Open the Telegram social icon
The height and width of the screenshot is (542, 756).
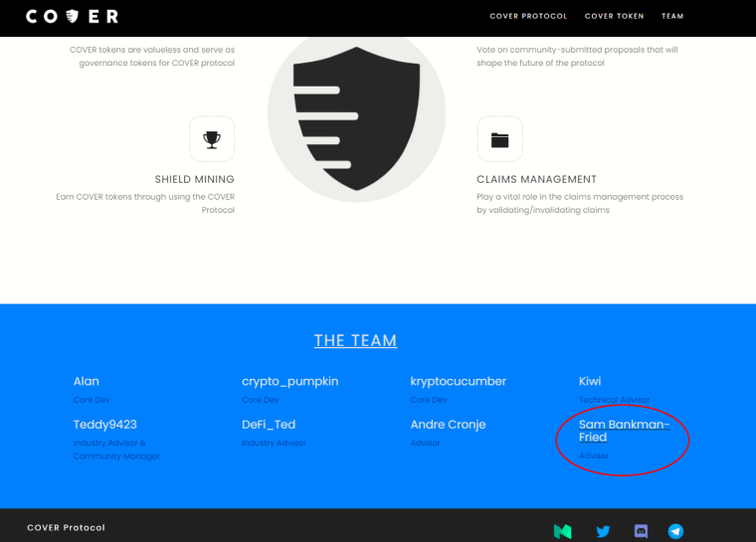675,531
